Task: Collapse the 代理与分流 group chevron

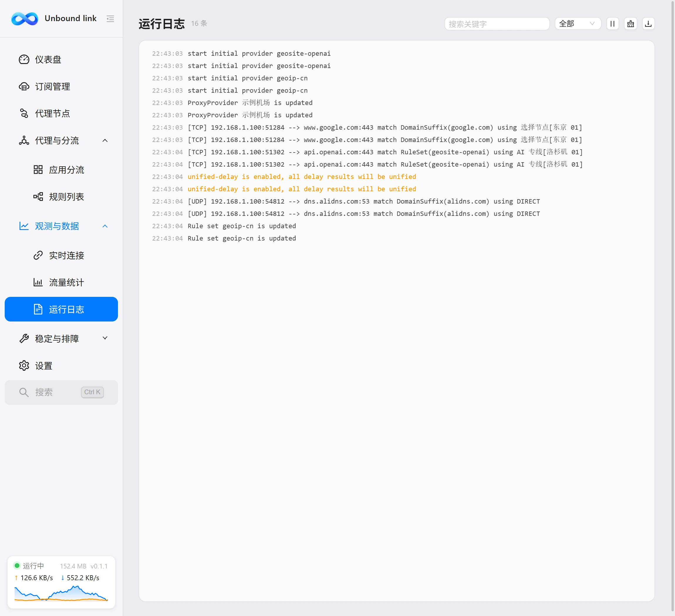Action: 105,141
